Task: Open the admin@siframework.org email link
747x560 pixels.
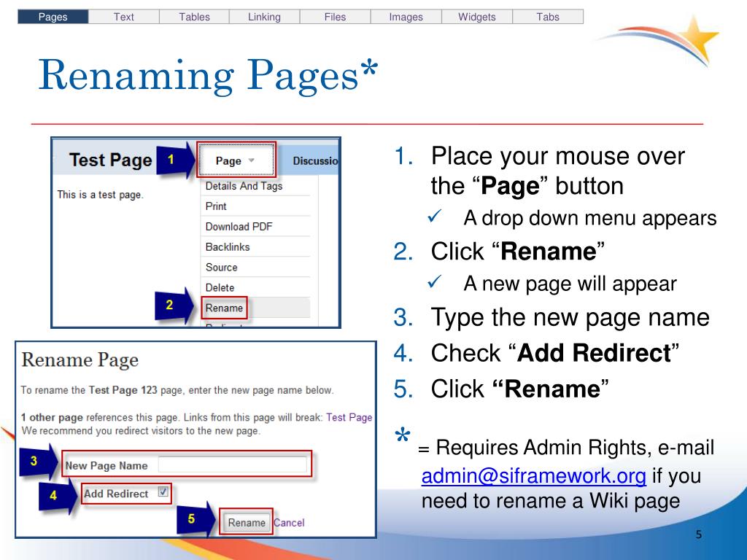Action: pos(533,476)
